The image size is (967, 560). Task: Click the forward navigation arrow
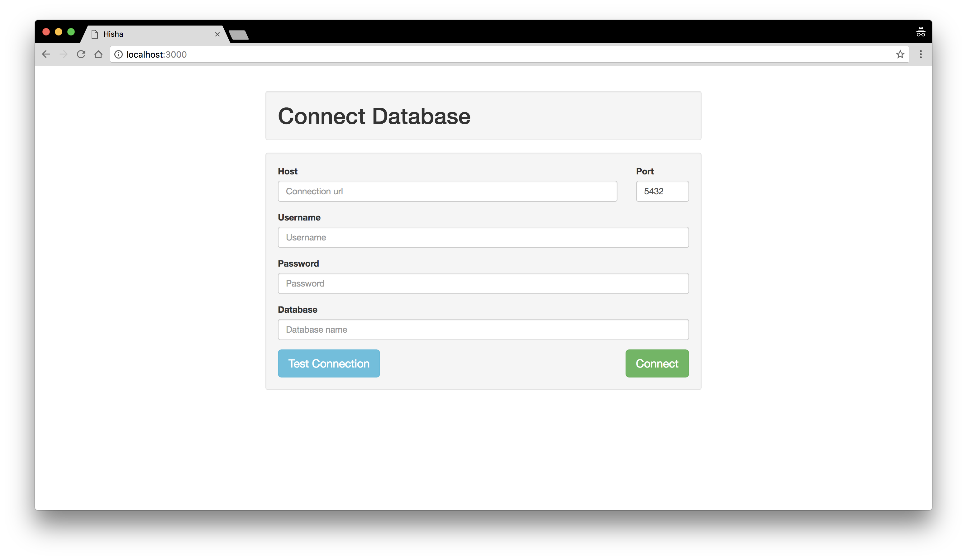point(64,55)
